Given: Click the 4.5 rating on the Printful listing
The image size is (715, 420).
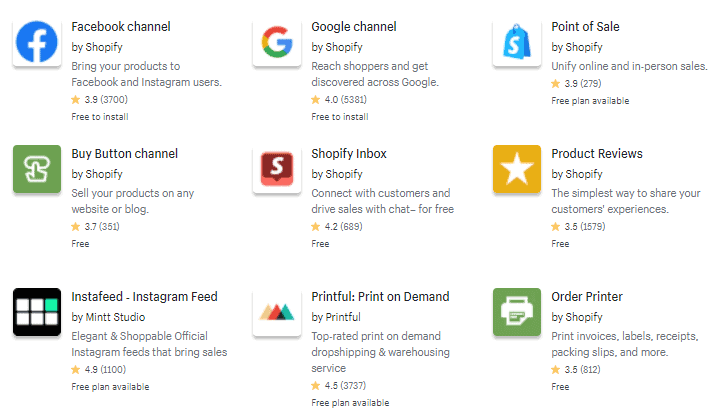Looking at the screenshot, I should (338, 386).
